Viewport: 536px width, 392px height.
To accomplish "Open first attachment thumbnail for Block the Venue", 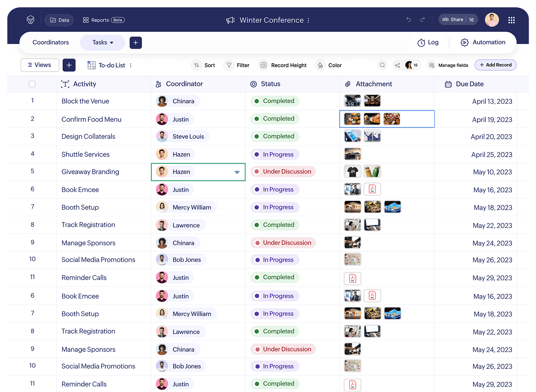I will click(353, 101).
